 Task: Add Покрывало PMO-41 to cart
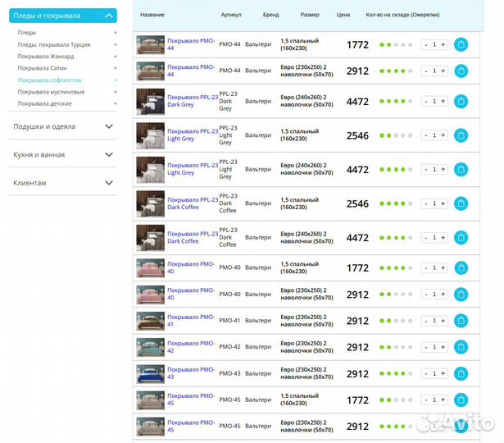(461, 321)
